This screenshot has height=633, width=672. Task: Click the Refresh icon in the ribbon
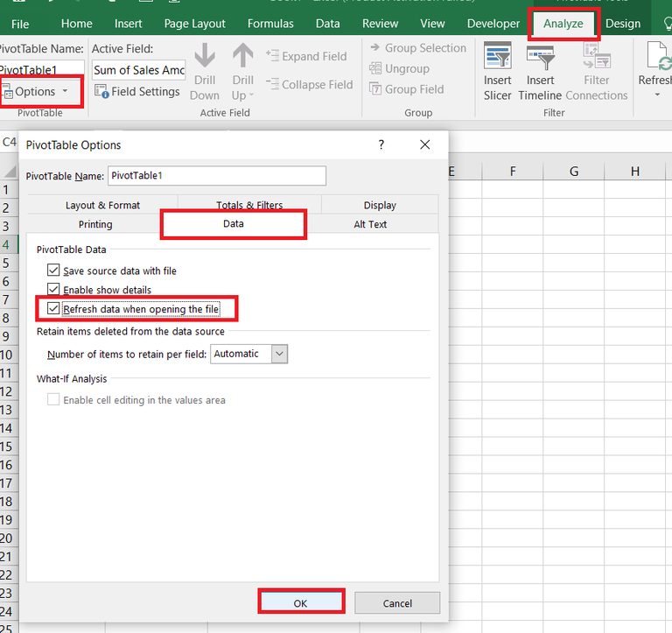tap(658, 58)
